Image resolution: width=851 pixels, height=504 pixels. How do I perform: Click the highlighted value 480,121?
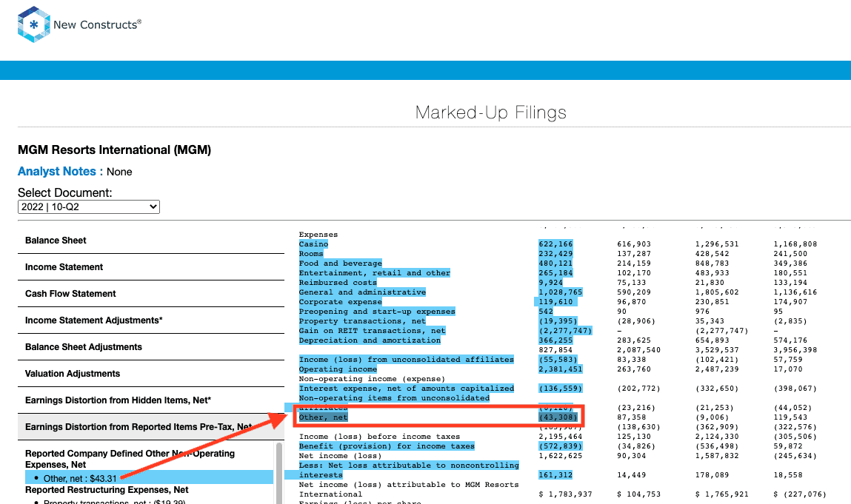click(x=555, y=263)
